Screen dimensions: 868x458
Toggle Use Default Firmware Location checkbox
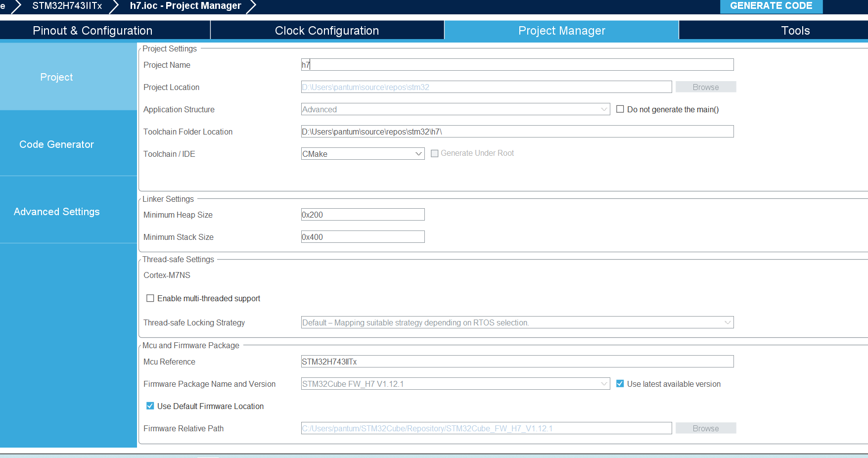pos(150,406)
